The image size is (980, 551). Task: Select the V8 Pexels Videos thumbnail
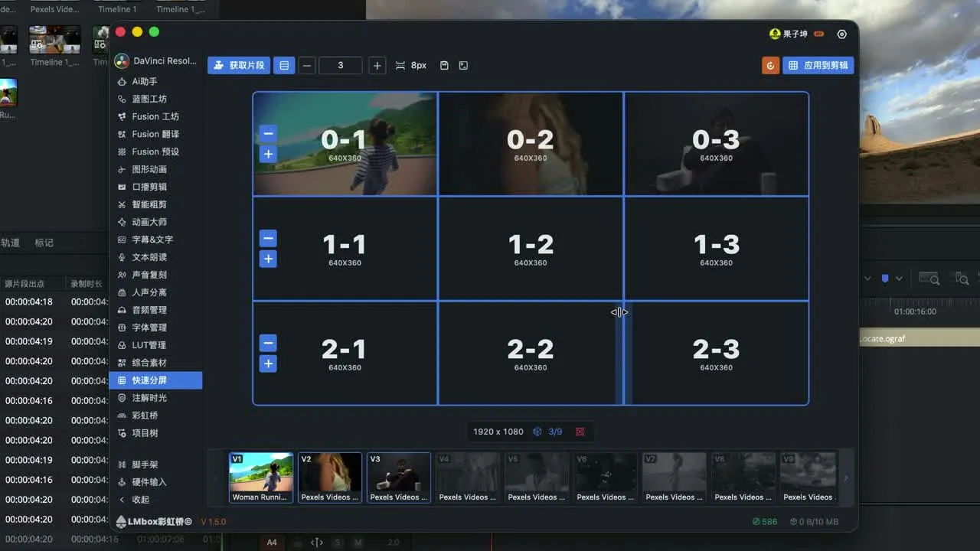tap(743, 478)
